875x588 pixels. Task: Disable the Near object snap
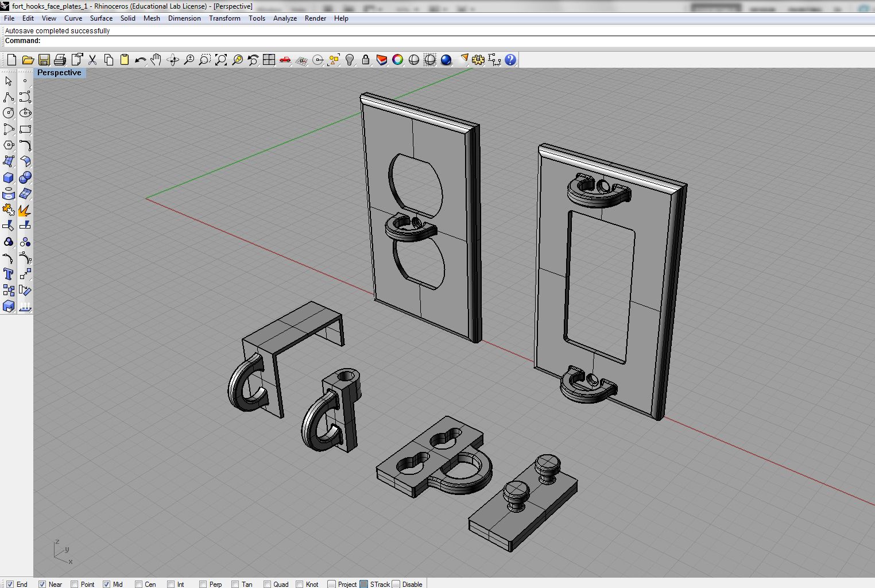click(x=42, y=584)
